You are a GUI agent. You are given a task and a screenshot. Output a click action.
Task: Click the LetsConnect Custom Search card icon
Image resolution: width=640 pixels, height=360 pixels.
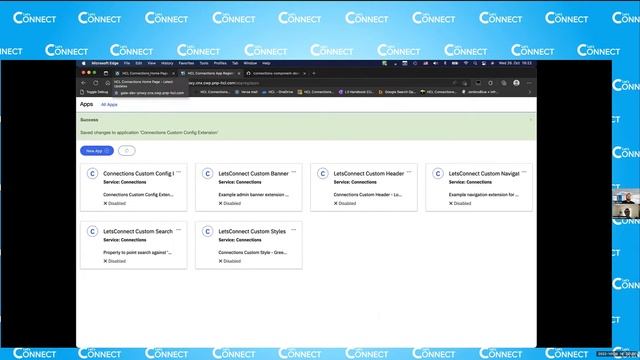coord(92,231)
